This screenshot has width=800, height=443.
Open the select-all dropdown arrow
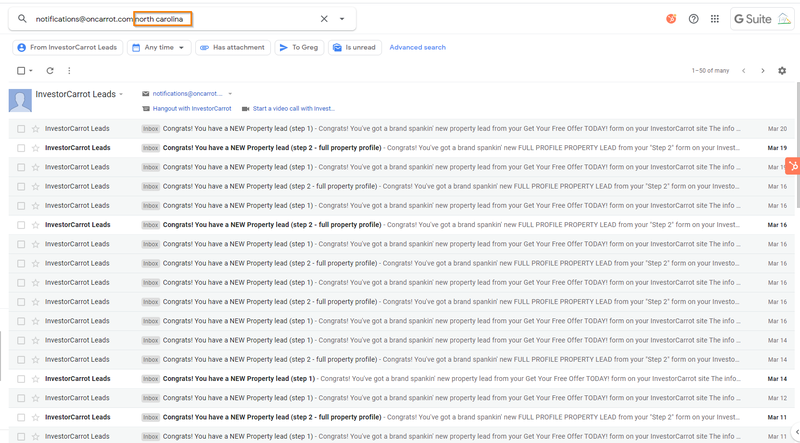[31, 71]
